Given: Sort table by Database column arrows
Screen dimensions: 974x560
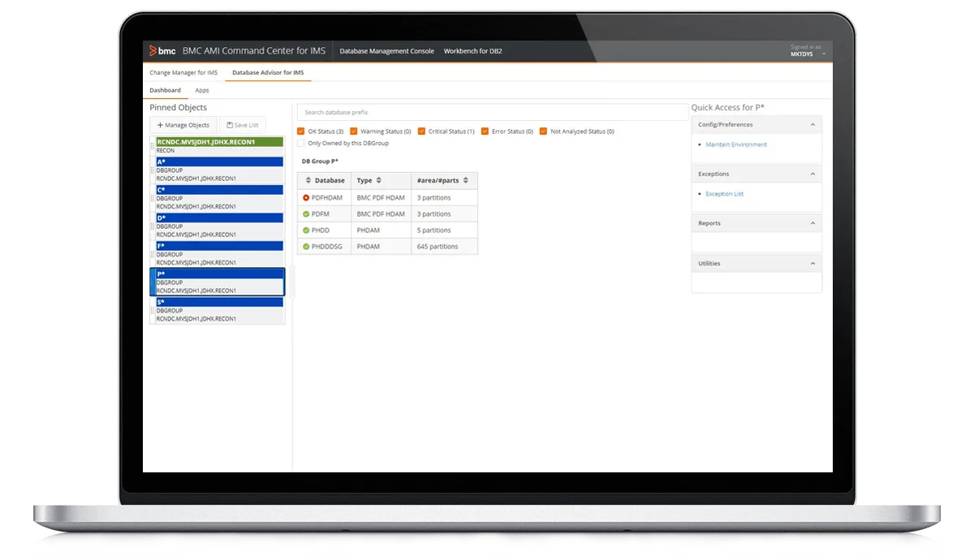Looking at the screenshot, I should point(308,180).
